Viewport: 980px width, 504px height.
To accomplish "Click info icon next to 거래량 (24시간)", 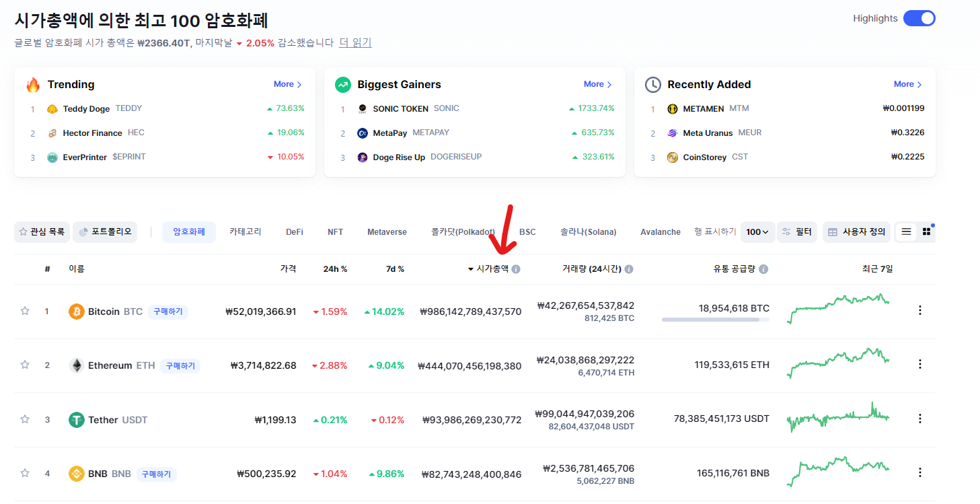I will coord(629,269).
